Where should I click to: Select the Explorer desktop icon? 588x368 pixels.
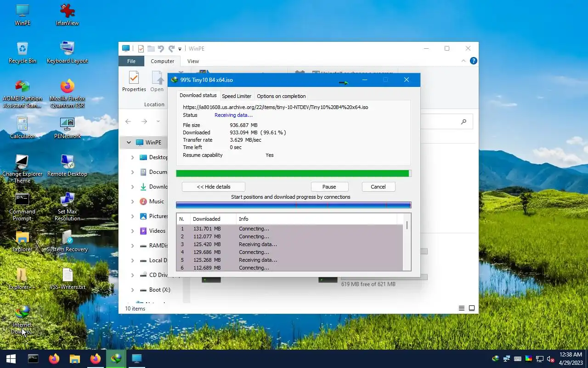coord(22,241)
